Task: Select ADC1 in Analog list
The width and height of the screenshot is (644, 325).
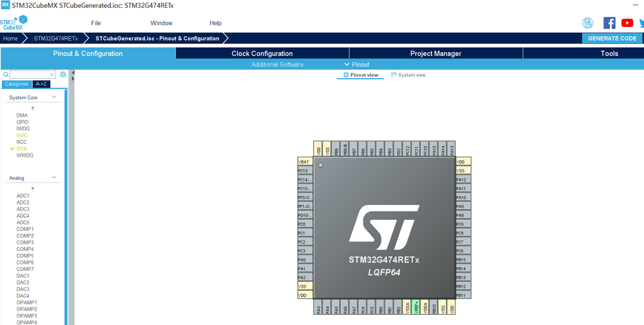Action: tap(23, 196)
